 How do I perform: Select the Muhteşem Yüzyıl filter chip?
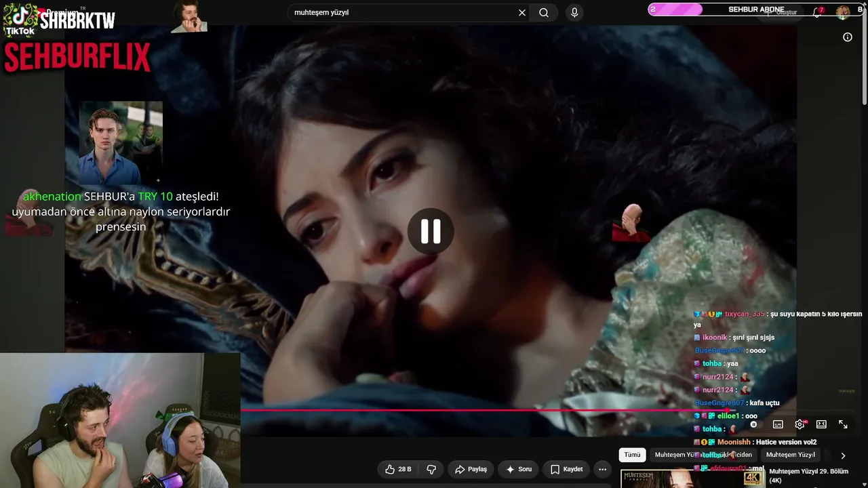coord(790,455)
